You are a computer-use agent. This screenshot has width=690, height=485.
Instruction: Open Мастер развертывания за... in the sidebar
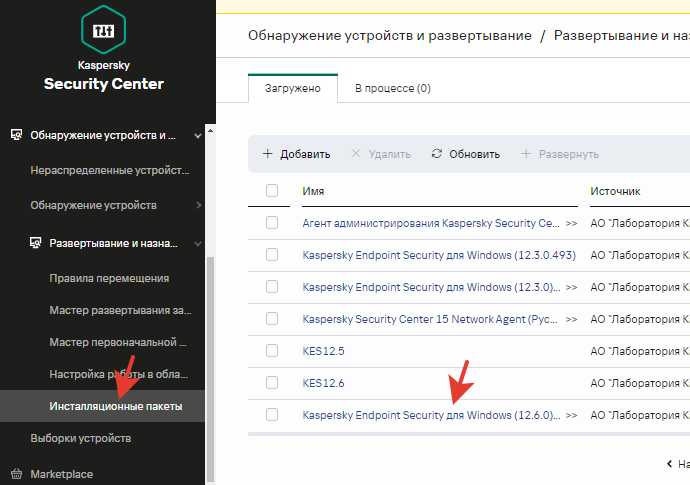coord(120,310)
